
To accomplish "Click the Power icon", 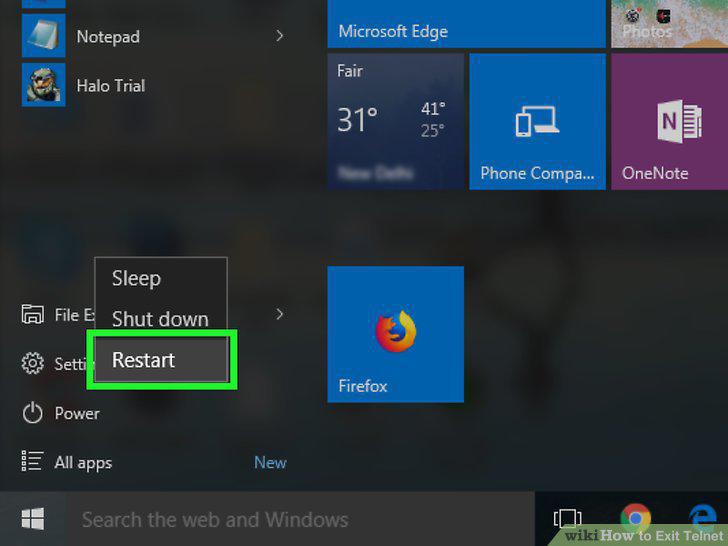I will pos(32,413).
